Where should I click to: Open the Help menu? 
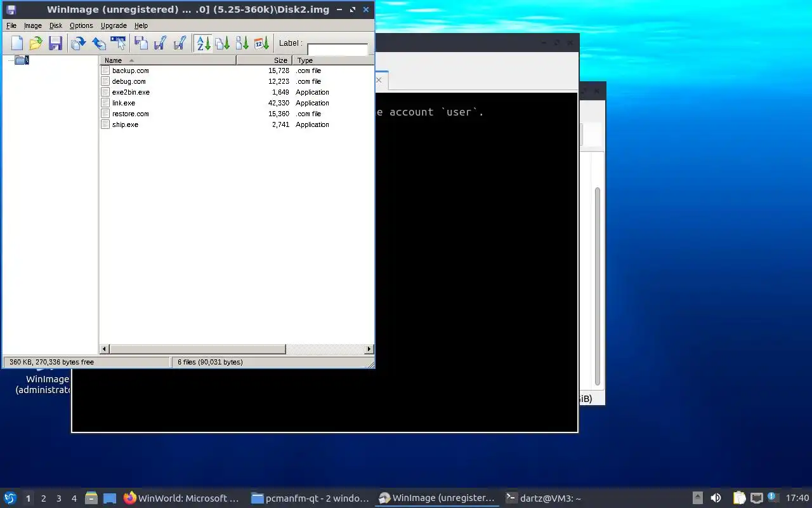[141, 25]
